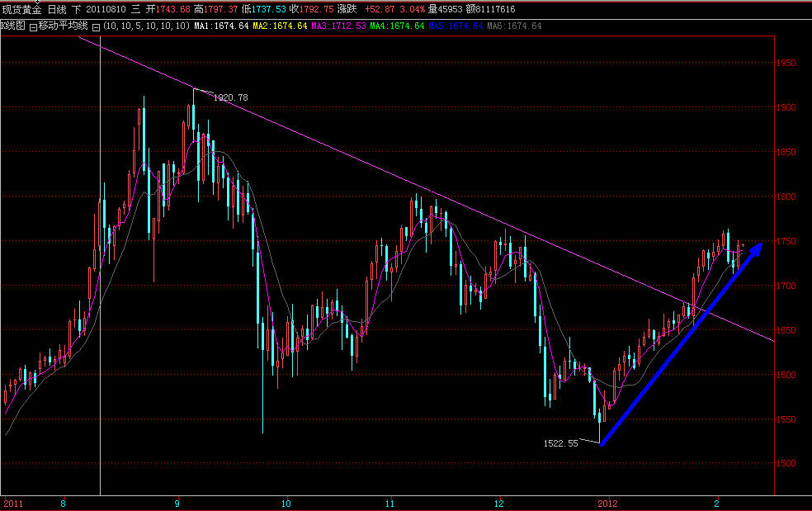Screen dimensions: 812x511
Task: Click the 日线 period label
Action: click(x=56, y=9)
